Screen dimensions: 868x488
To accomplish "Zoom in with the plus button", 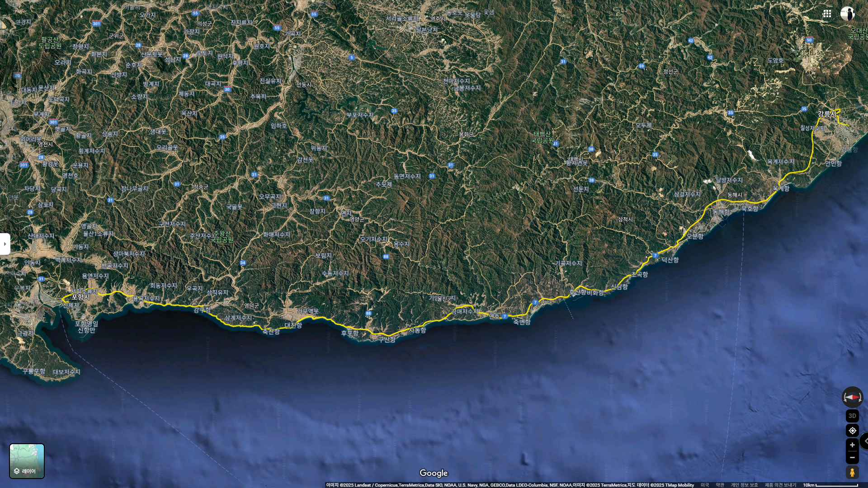I will pos(852,445).
